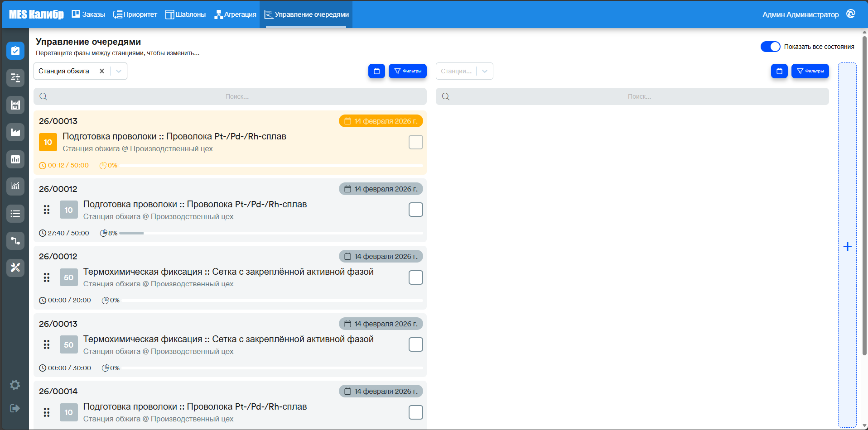Focus the right panel Поиск search field
868x430 pixels.
tap(632, 96)
